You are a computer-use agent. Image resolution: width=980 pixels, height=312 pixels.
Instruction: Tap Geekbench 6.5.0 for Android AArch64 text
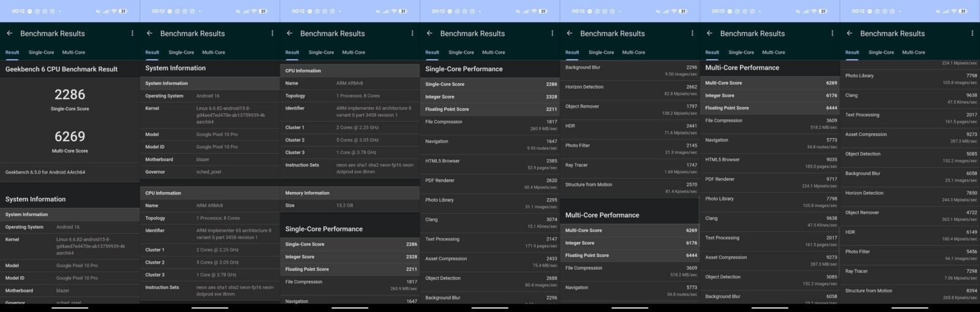(45, 173)
